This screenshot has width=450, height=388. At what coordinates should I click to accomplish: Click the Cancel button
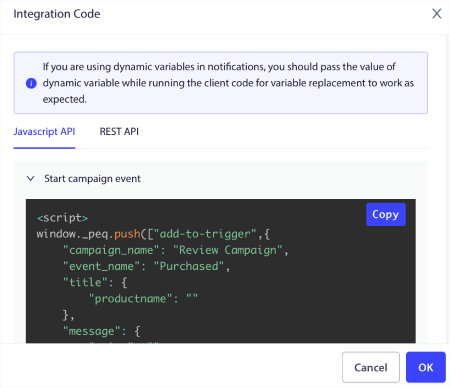click(371, 367)
